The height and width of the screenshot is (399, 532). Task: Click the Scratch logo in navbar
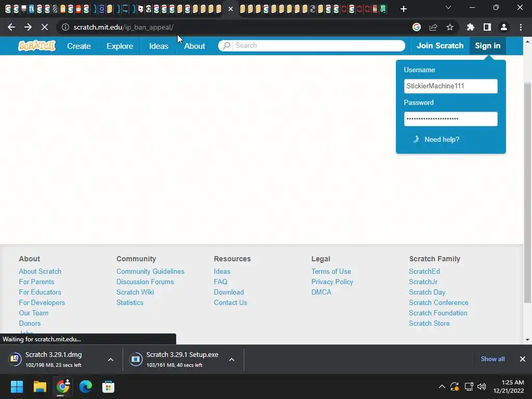pos(37,46)
